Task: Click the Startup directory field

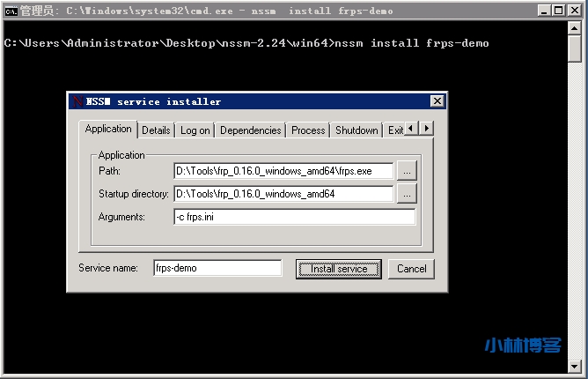Action: pyautogui.click(x=283, y=194)
